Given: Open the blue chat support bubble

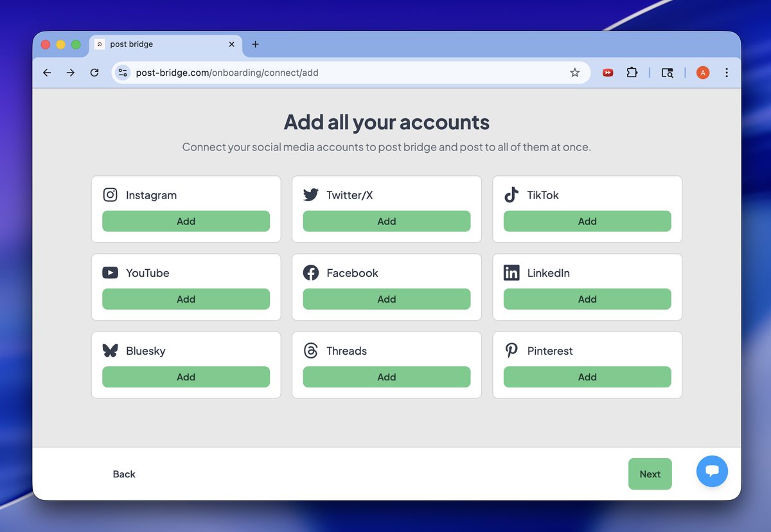Looking at the screenshot, I should click(712, 471).
